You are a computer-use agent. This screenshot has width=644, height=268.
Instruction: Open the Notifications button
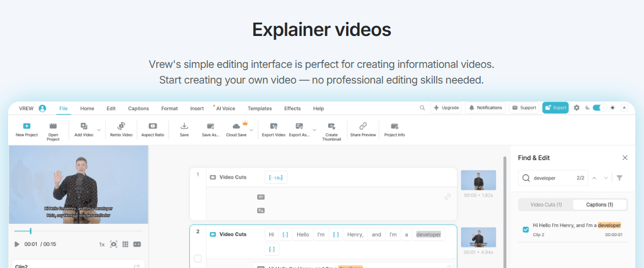[x=485, y=107]
